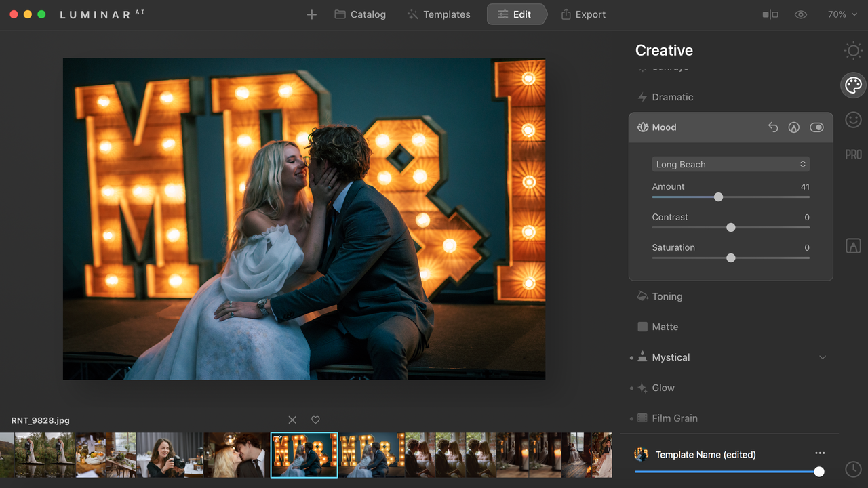The width and height of the screenshot is (868, 488).
Task: Open the PRO tools panel
Action: coord(853,155)
